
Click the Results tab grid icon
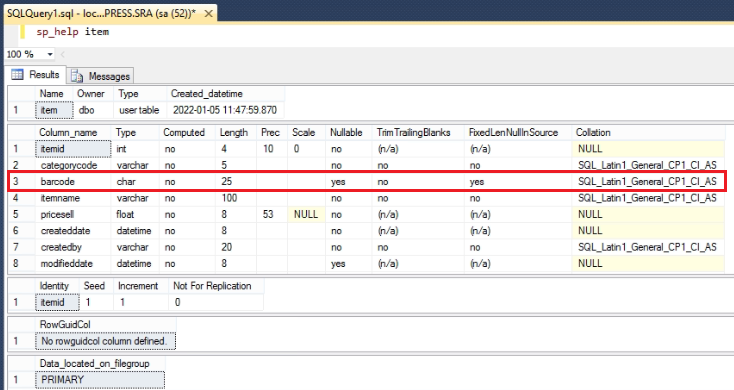tap(17, 74)
